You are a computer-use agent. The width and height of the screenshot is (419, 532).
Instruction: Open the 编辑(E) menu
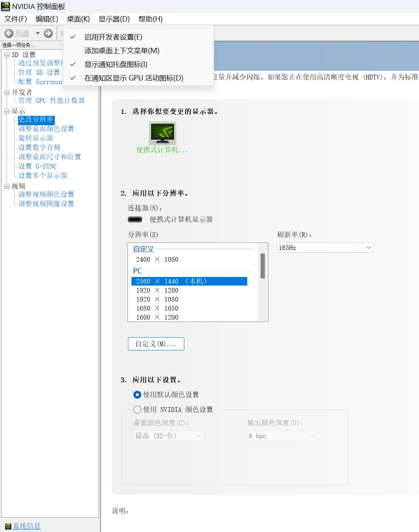click(47, 19)
